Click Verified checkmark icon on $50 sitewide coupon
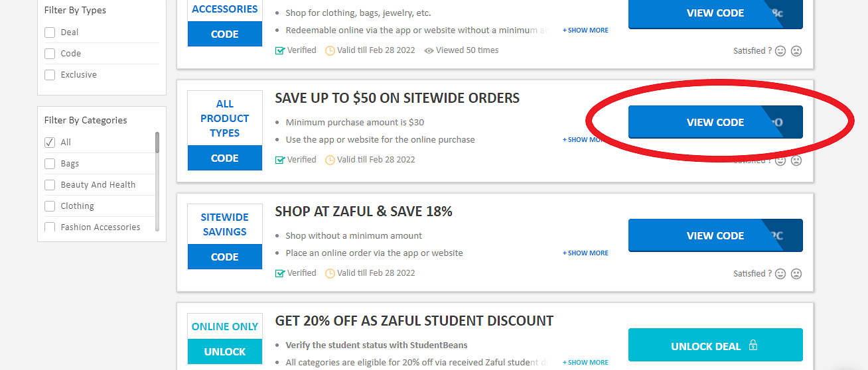This screenshot has height=370, width=868. pyautogui.click(x=280, y=160)
